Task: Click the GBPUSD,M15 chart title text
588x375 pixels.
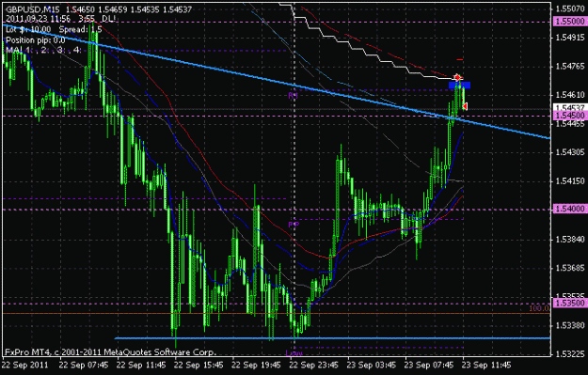Action: pyautogui.click(x=33, y=9)
